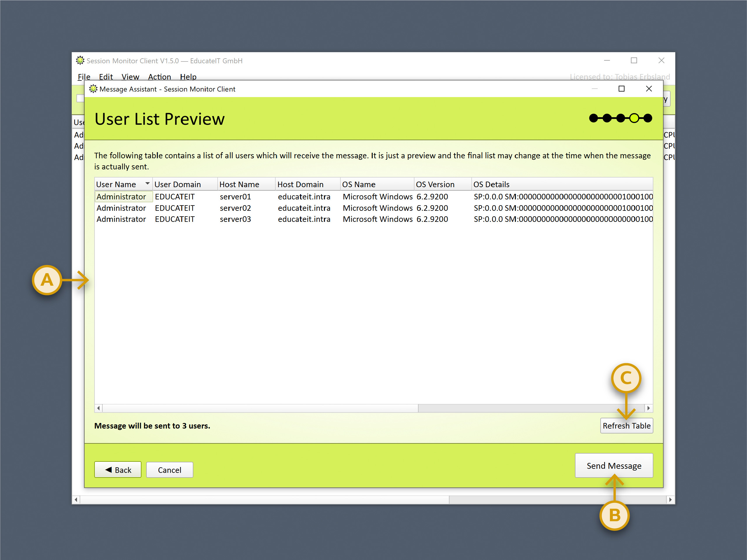Click the Message Assistant sun icon
Viewport: 747px width, 560px height.
[93, 89]
